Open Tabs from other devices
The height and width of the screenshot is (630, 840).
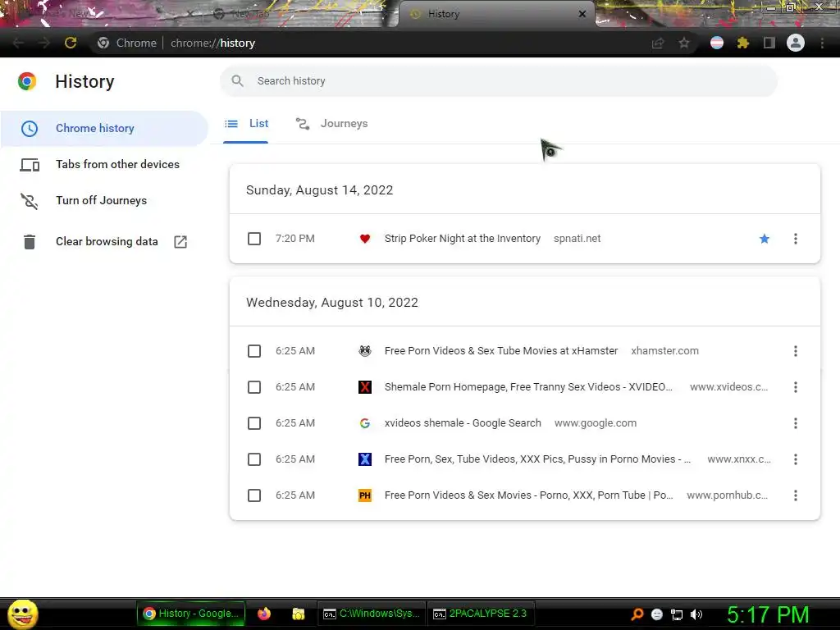(x=104, y=164)
